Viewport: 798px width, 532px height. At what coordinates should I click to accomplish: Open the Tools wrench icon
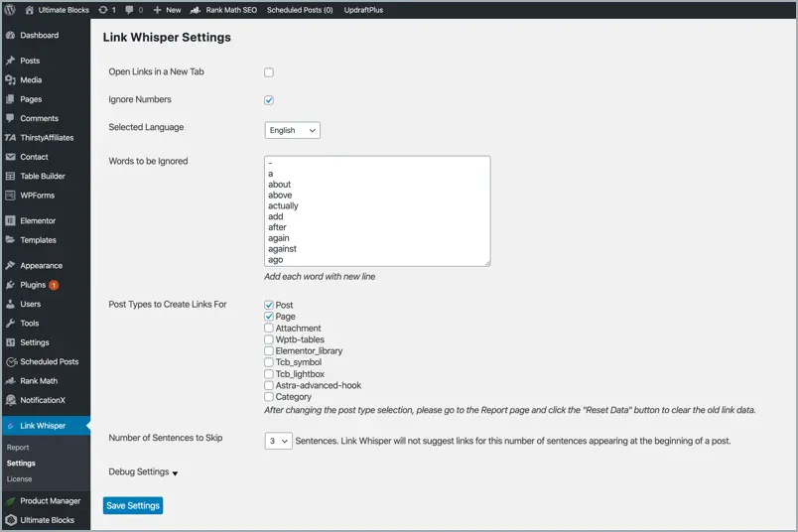10,324
